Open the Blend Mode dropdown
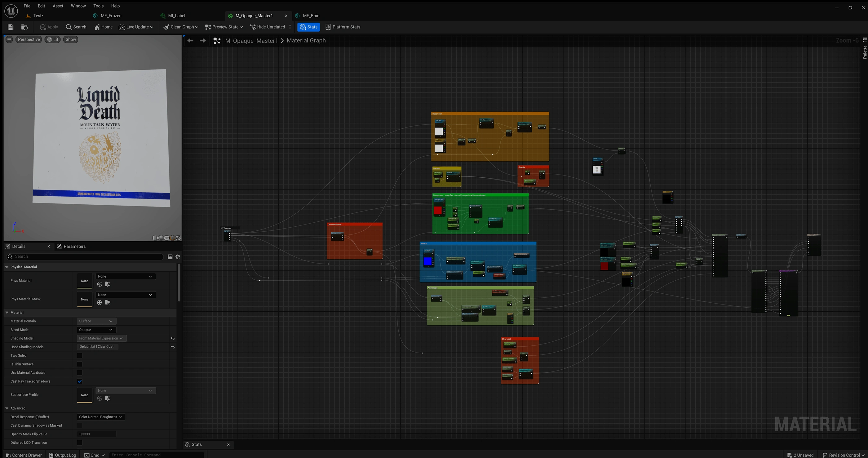 [x=96, y=330]
